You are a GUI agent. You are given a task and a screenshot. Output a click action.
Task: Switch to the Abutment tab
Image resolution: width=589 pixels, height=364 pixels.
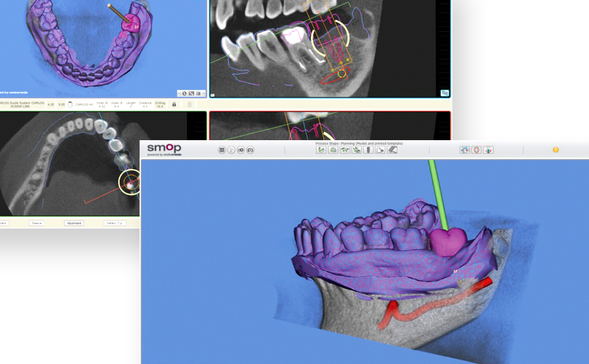click(74, 223)
